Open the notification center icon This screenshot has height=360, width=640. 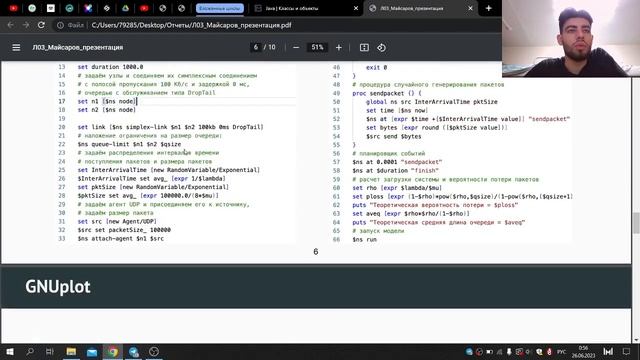tap(627, 351)
